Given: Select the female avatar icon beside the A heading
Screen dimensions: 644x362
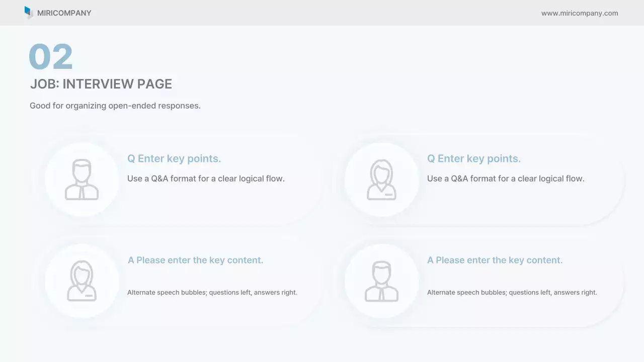Looking at the screenshot, I should [82, 281].
